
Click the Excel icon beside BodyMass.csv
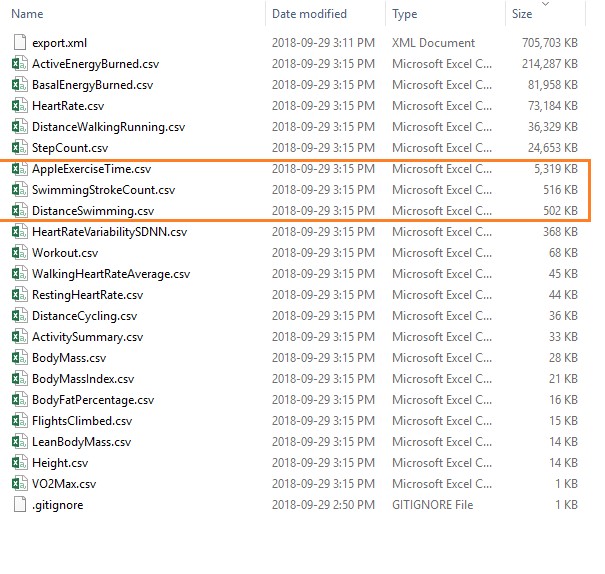coord(20,358)
